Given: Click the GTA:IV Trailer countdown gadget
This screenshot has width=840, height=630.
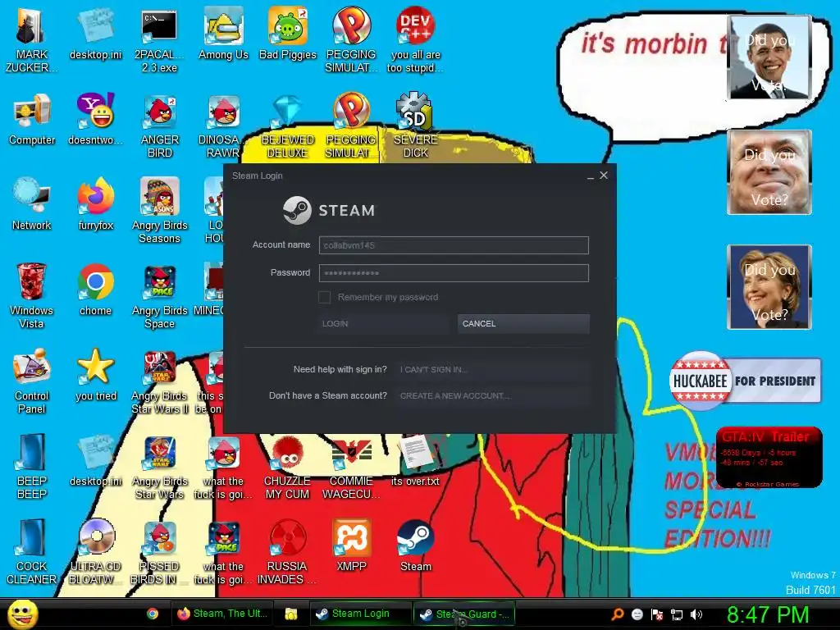Looking at the screenshot, I should click(x=769, y=458).
